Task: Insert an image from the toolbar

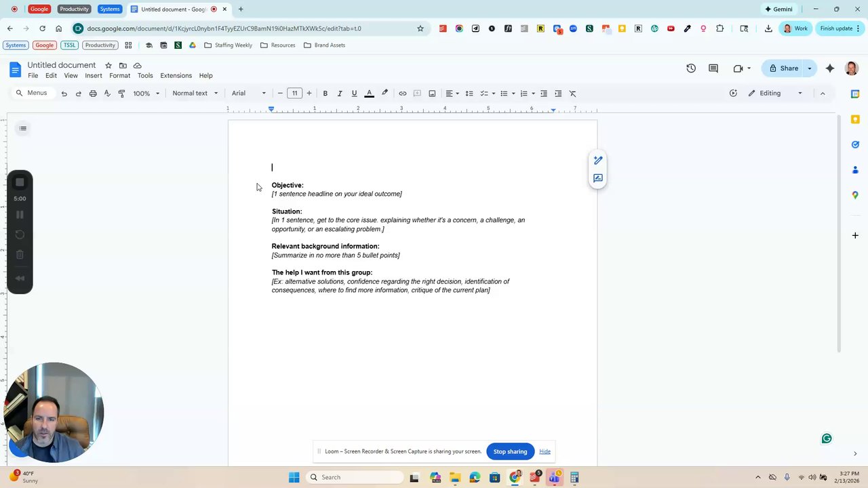Action: (x=432, y=94)
